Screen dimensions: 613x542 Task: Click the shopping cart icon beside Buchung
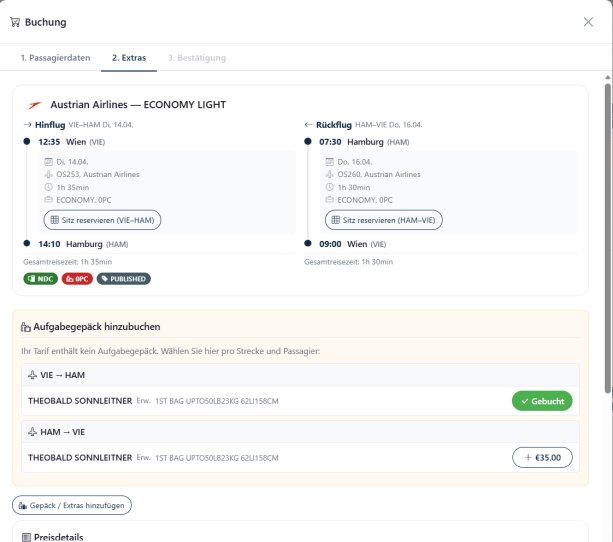coord(14,21)
